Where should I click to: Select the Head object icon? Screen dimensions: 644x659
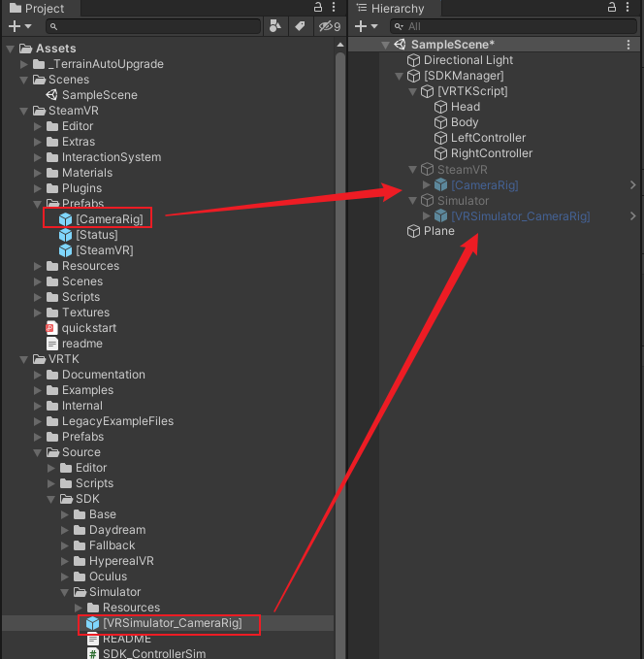point(440,107)
